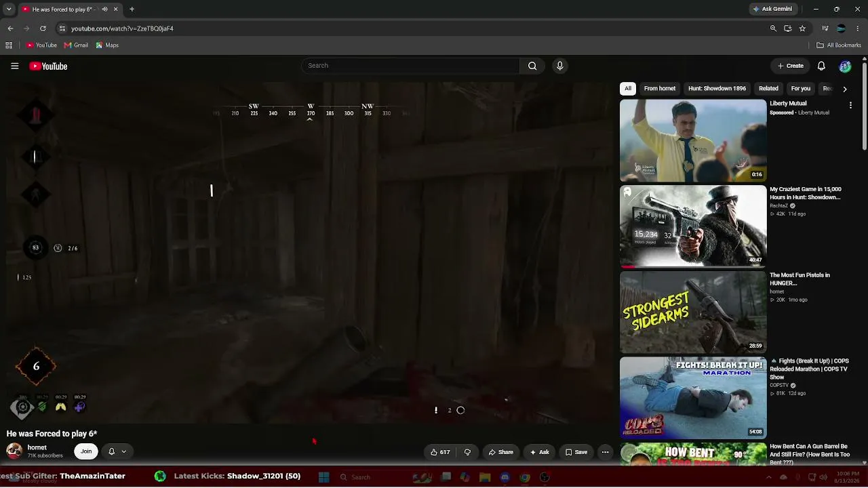Open Chrome from the taskbar
The image size is (868, 488).
click(x=525, y=477)
